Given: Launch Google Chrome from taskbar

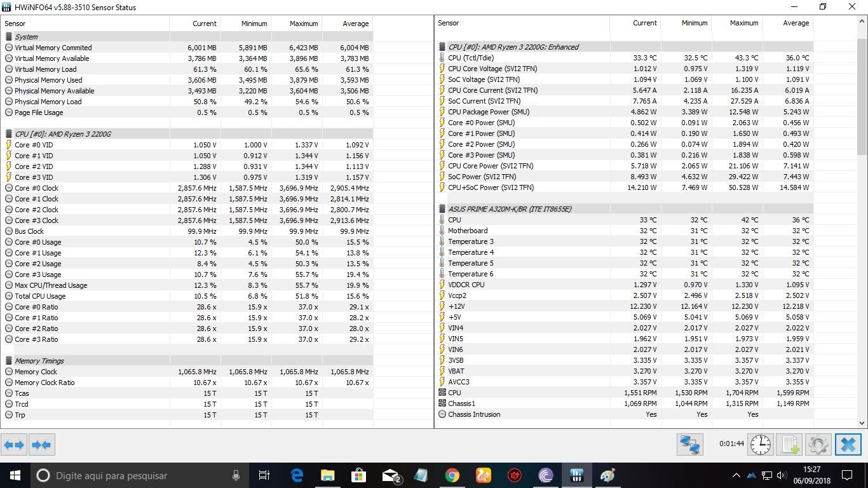Looking at the screenshot, I should pos(452,475).
